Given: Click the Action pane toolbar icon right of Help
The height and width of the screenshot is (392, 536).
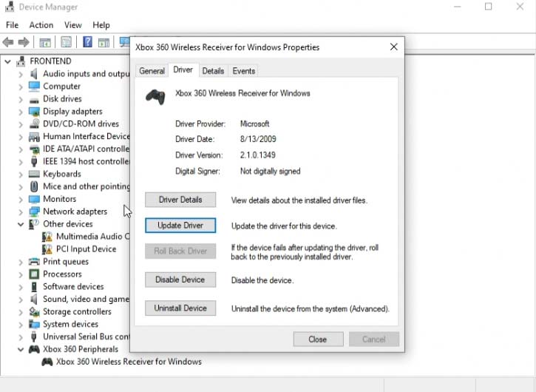Looking at the screenshot, I should coord(104,42).
